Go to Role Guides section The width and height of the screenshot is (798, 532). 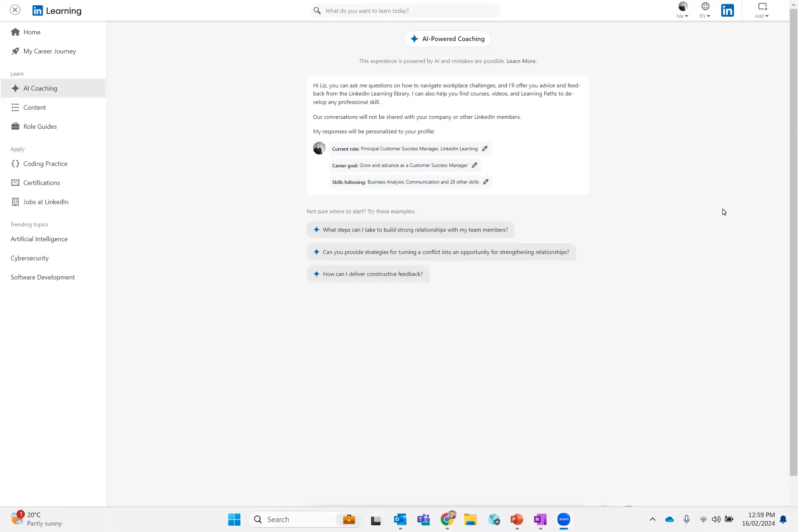(40, 127)
